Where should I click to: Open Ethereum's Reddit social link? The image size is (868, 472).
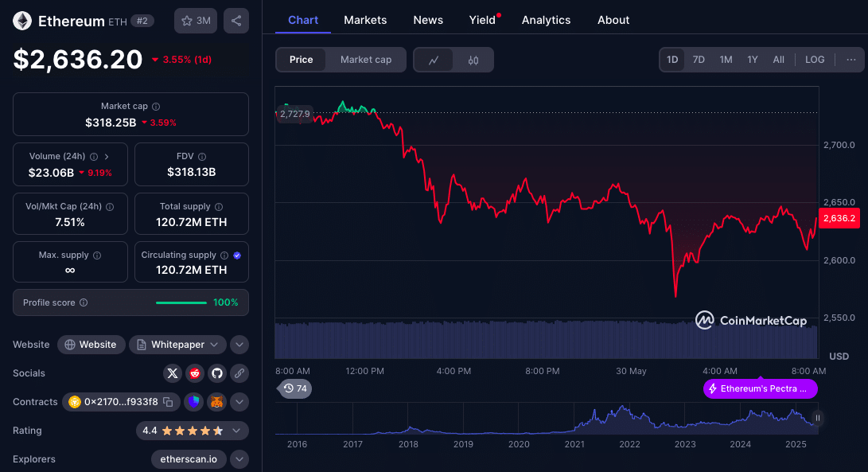point(195,373)
